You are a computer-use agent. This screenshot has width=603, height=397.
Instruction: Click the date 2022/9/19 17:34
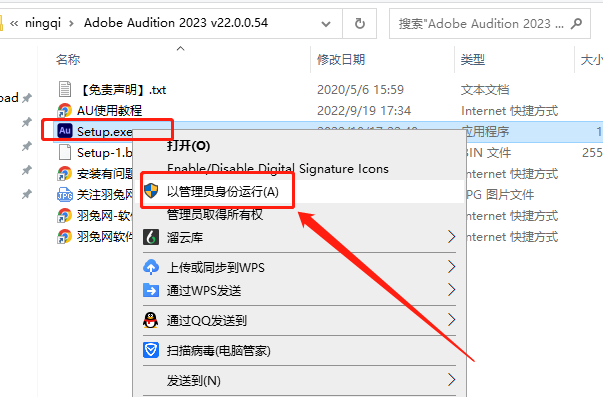tap(364, 111)
